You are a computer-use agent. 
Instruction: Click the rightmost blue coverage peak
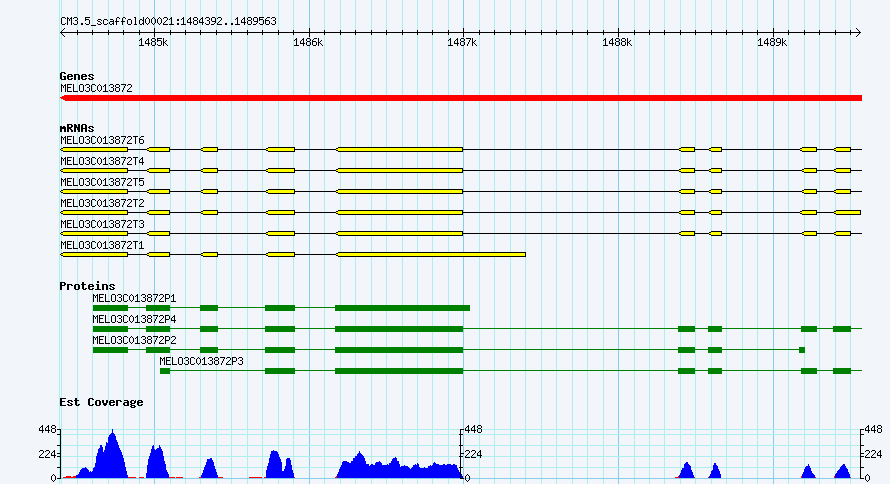[x=843, y=472]
